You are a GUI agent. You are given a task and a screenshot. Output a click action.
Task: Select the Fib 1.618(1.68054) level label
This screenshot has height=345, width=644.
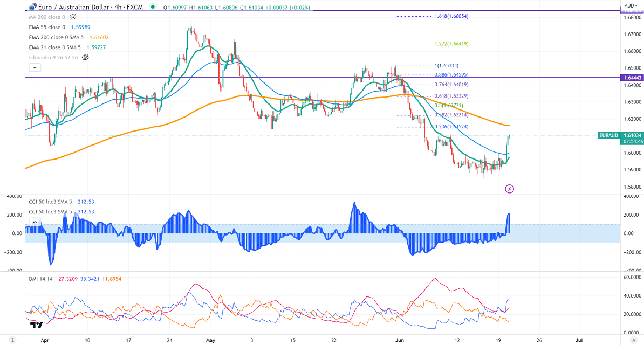[x=451, y=16]
